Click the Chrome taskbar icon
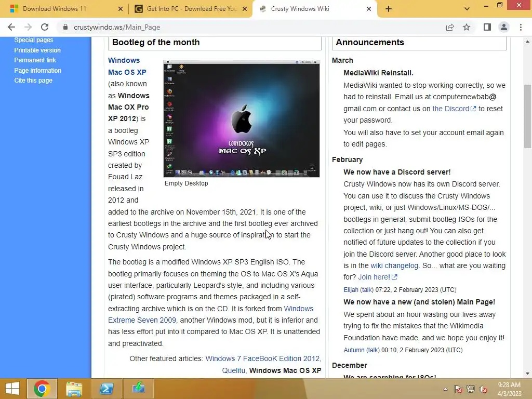 [x=42, y=389]
